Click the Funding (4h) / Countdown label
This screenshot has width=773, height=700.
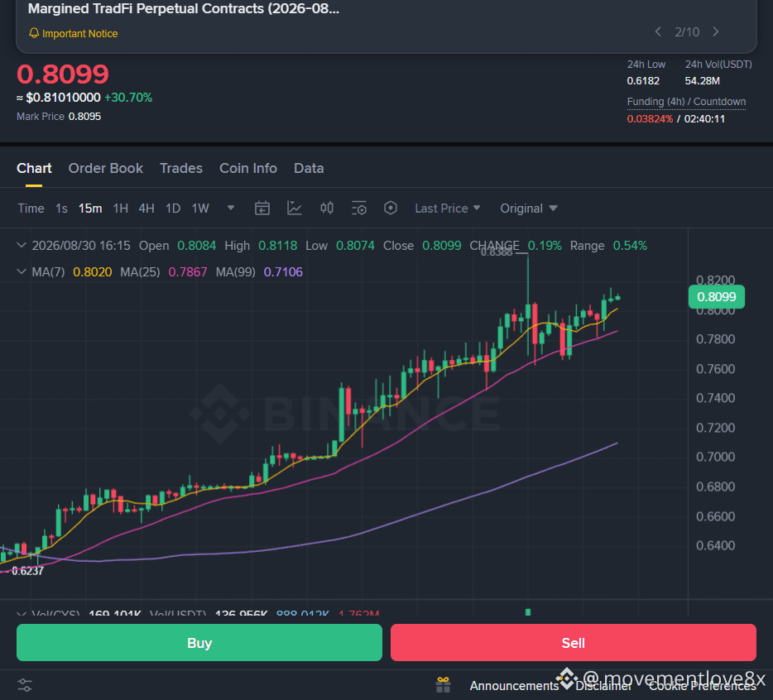686,102
